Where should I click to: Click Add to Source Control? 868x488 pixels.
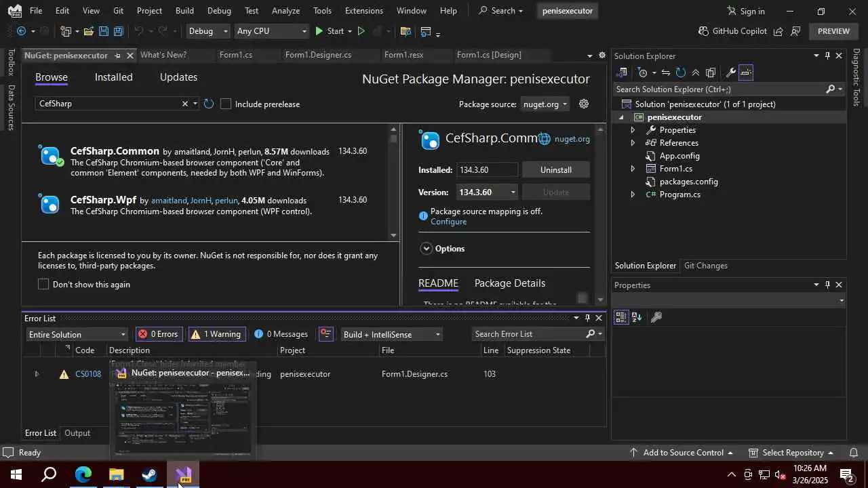[681, 453]
